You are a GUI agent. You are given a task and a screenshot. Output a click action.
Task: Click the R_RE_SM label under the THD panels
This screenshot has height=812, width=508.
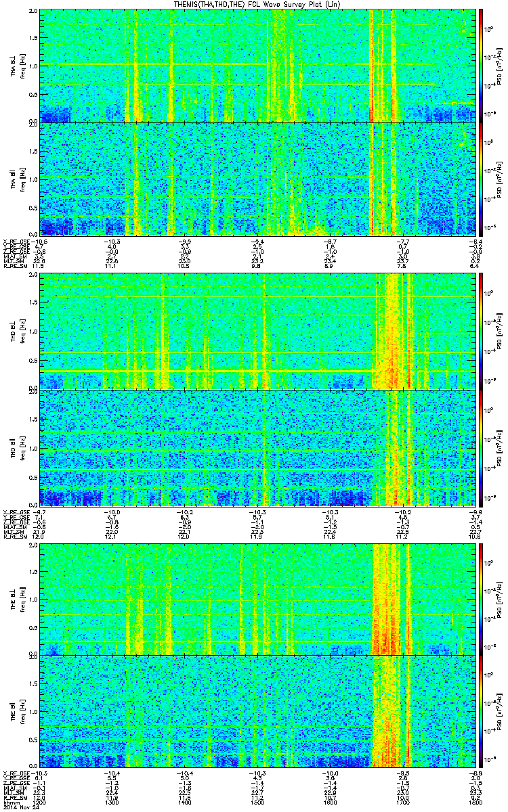[15, 537]
